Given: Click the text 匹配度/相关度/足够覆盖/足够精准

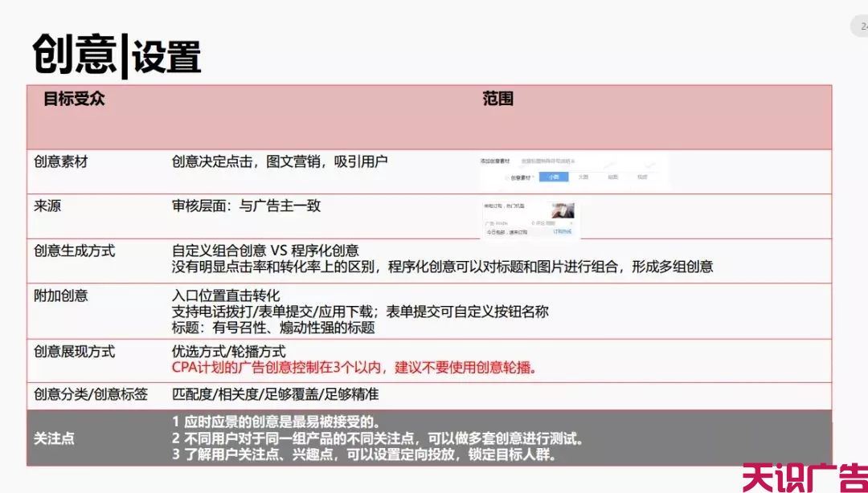Looking at the screenshot, I should pyautogui.click(x=275, y=394).
